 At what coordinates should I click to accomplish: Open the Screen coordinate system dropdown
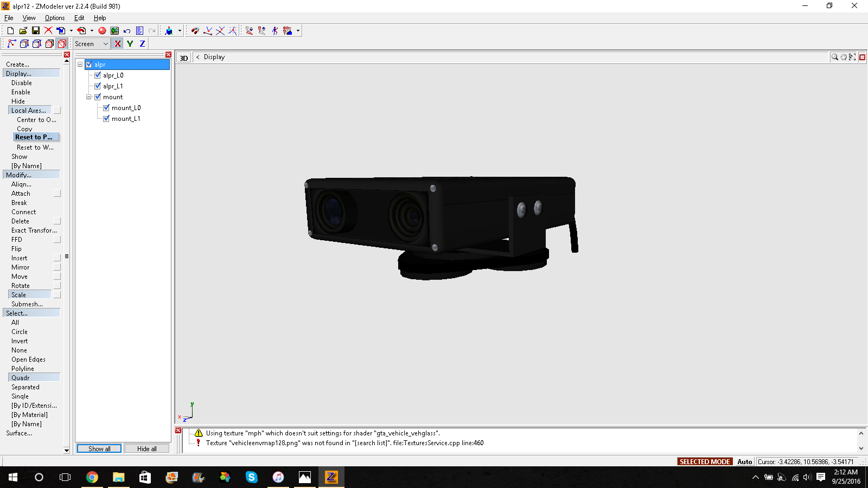tap(105, 44)
